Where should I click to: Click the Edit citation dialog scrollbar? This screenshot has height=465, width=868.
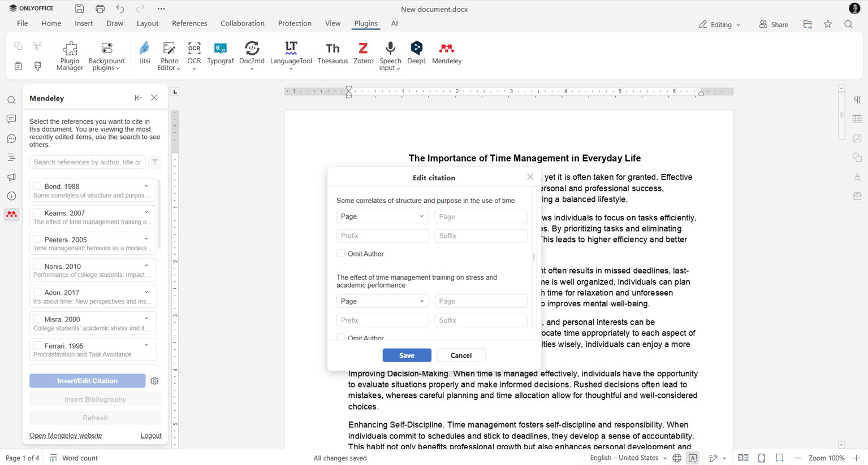534,257
